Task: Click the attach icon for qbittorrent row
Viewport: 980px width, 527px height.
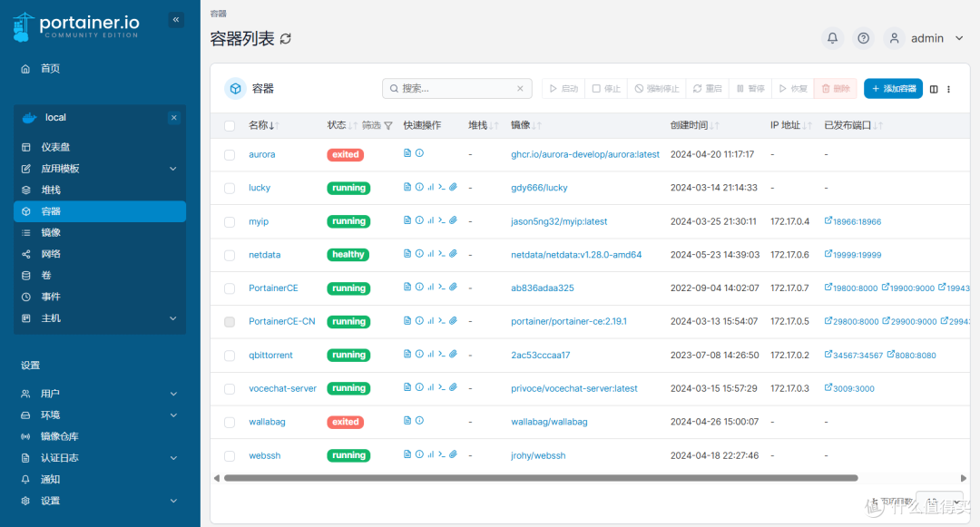Action: pyautogui.click(x=454, y=354)
